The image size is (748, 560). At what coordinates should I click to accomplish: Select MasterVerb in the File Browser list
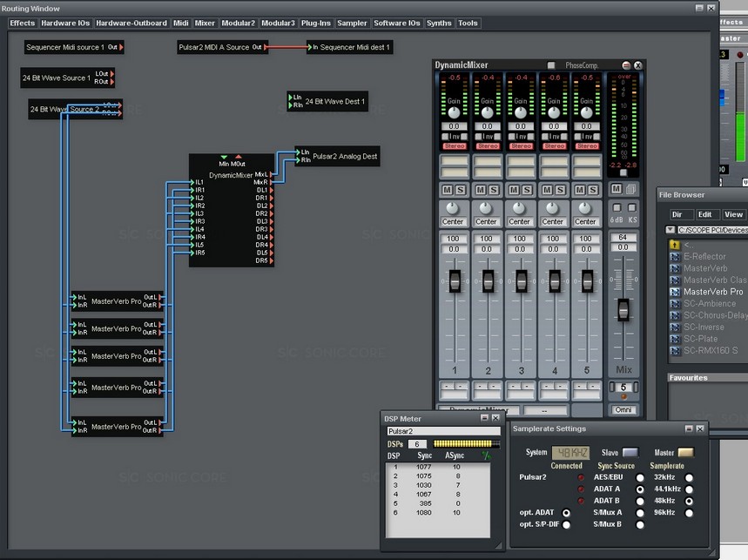pyautogui.click(x=705, y=268)
